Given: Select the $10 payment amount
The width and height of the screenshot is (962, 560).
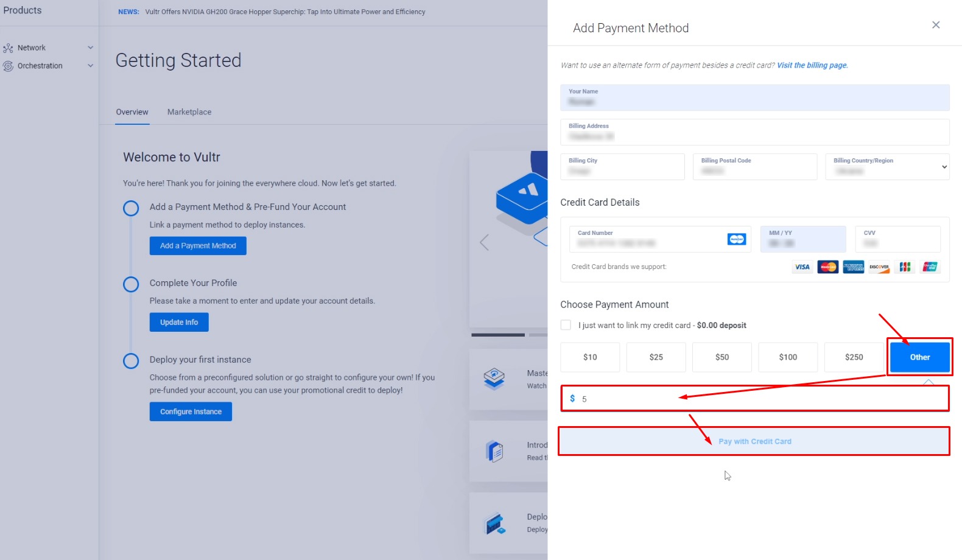Looking at the screenshot, I should 590,357.
